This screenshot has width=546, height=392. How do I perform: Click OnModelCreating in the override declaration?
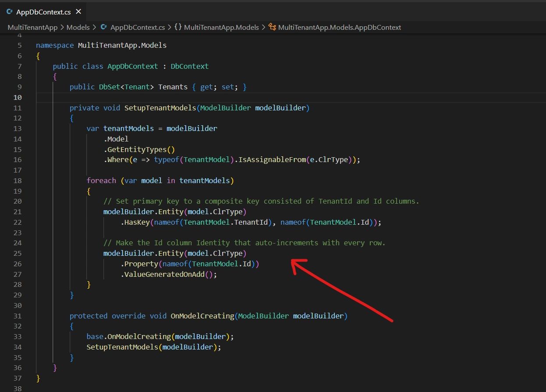(202, 316)
